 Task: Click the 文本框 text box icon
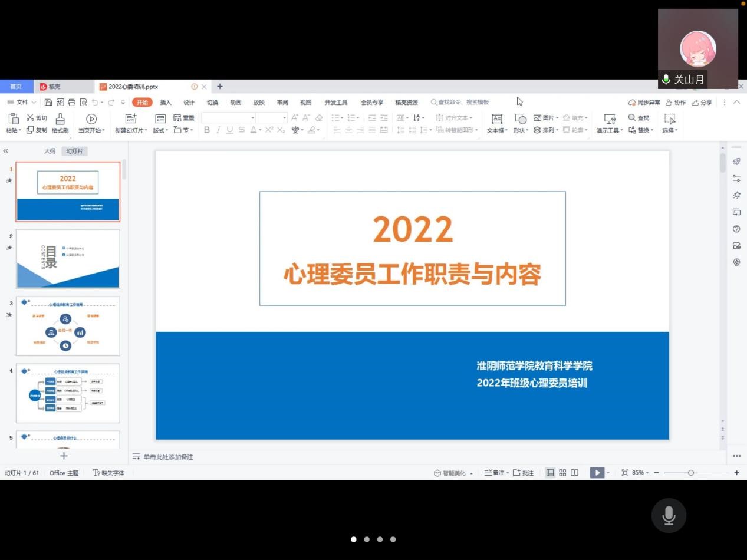pos(496,119)
